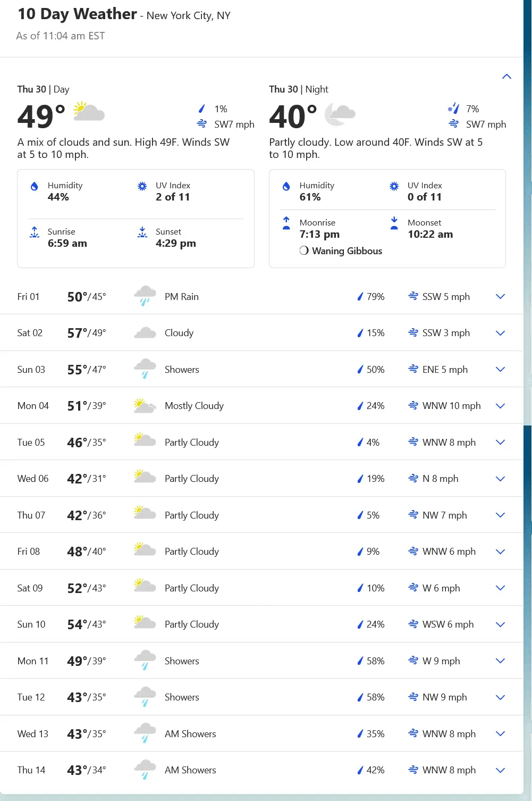Click the Moonrise arrow icon
532x801 pixels.
(x=286, y=223)
